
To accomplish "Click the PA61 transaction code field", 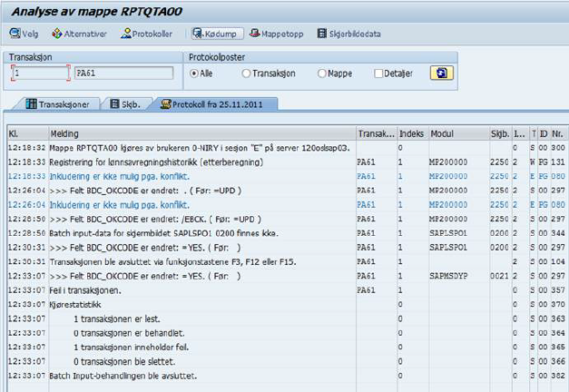I will click(123, 73).
